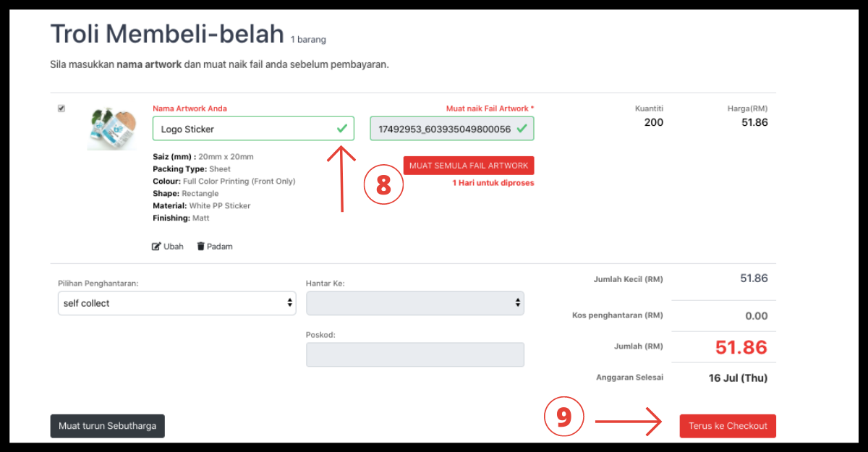
Task: Click red arrow pointing toward Checkout button
Action: click(628, 420)
